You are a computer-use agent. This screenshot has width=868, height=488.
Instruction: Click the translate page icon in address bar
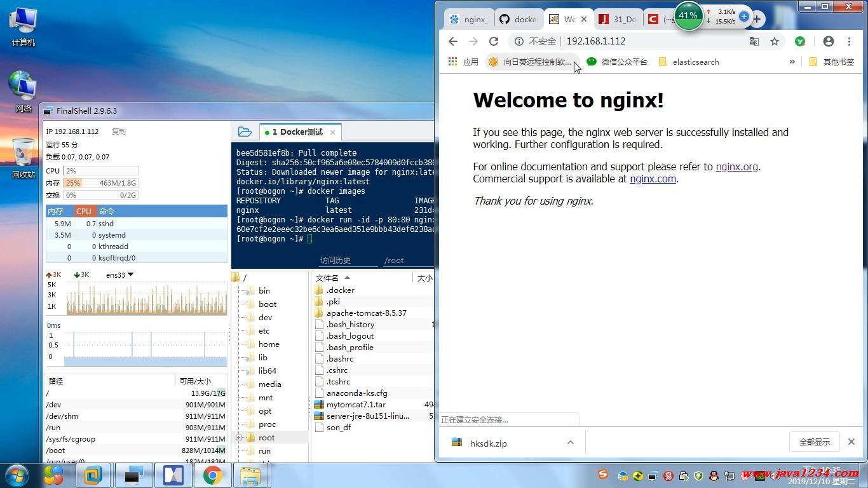(x=754, y=41)
